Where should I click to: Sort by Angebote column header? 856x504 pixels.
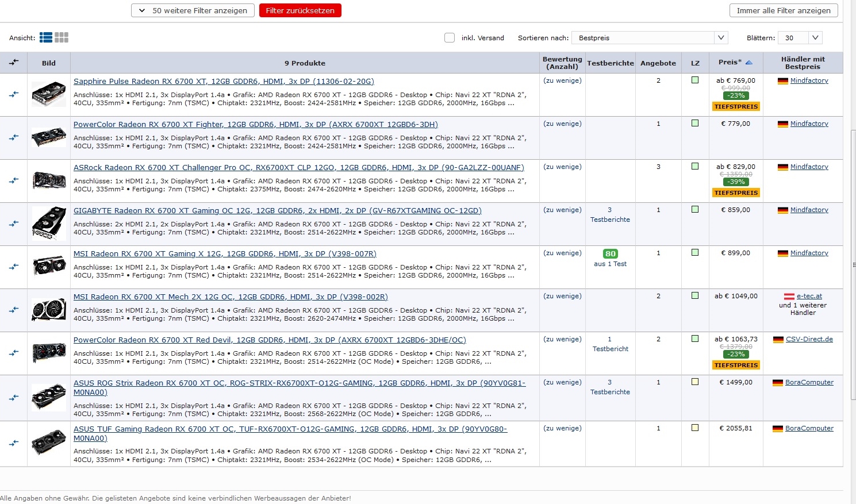pyautogui.click(x=658, y=63)
